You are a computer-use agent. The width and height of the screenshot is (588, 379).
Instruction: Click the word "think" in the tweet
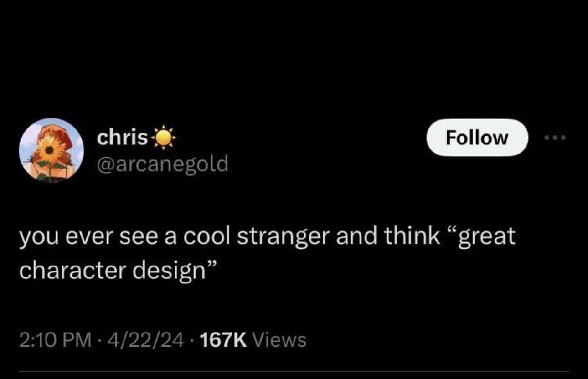click(411, 236)
